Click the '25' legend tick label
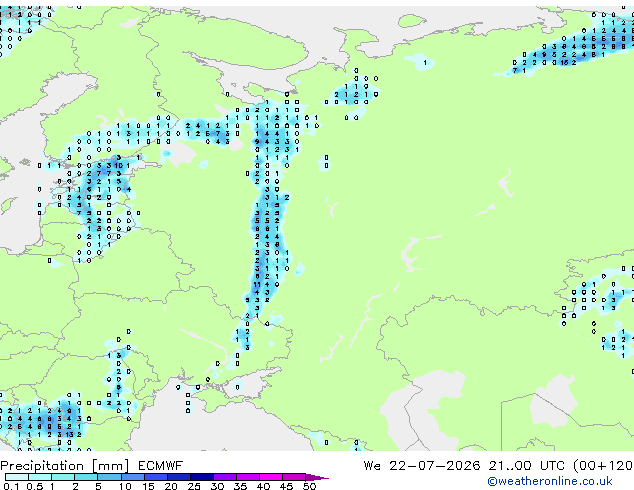 pos(194,486)
